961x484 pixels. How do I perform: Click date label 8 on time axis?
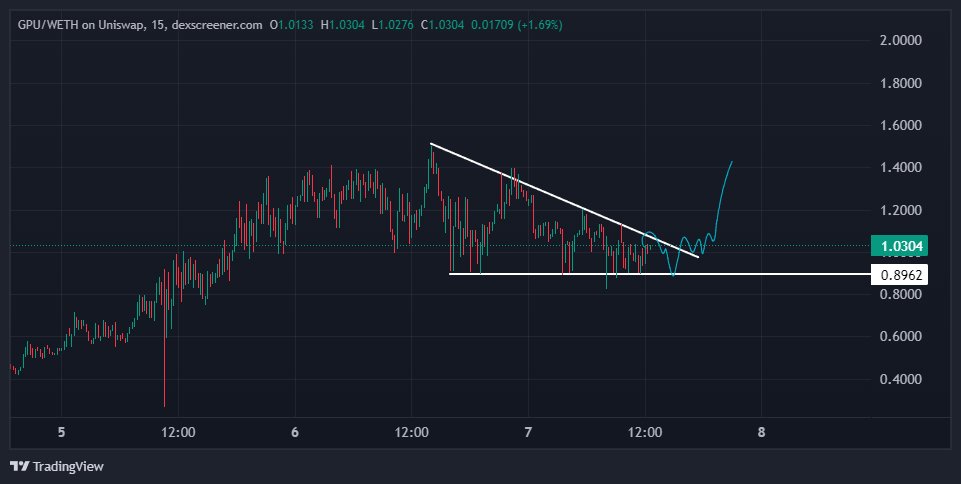pyautogui.click(x=761, y=433)
